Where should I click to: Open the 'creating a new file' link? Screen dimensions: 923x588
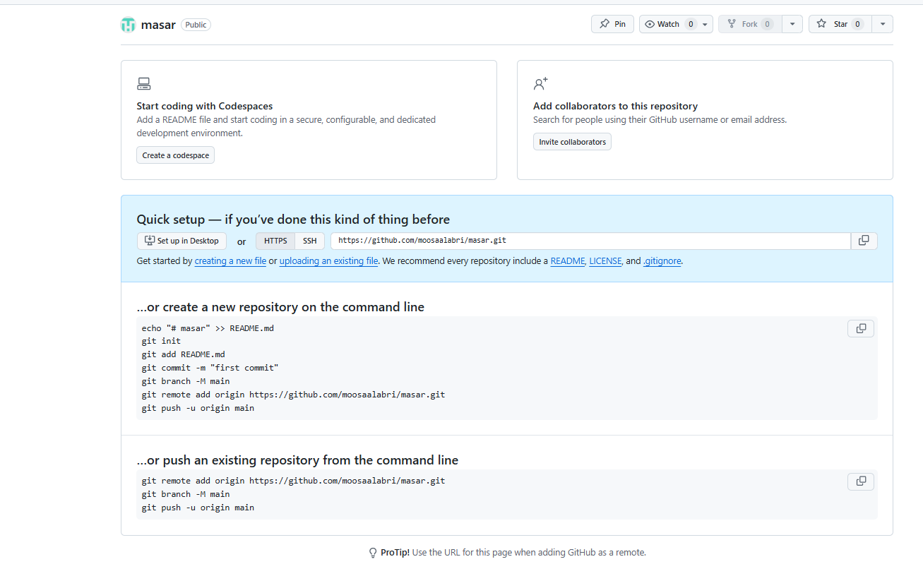[230, 261]
